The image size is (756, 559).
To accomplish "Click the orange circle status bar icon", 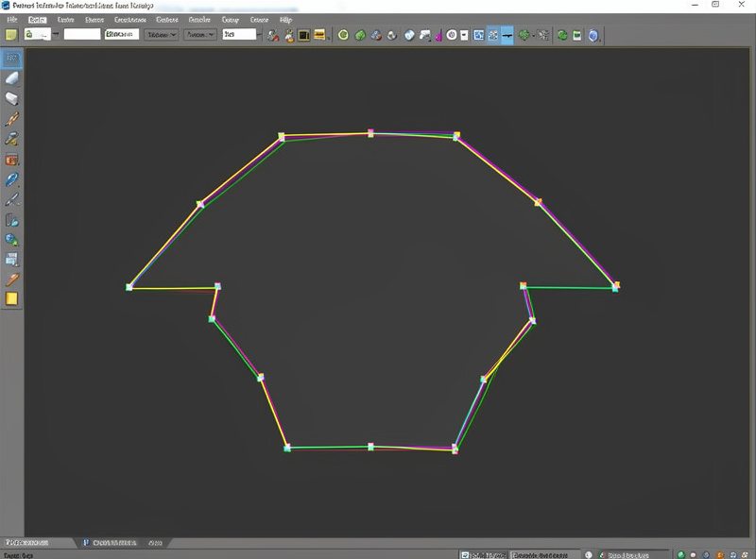I will 720,554.
